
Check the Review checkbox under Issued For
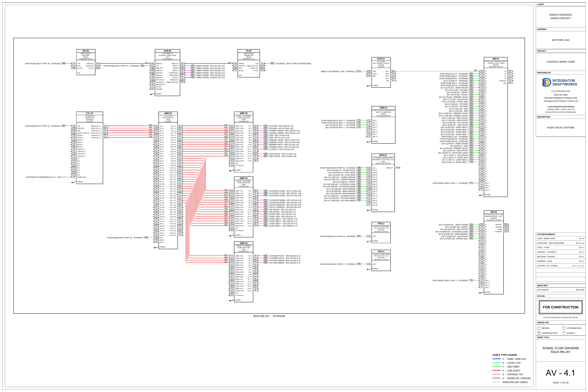point(539,328)
